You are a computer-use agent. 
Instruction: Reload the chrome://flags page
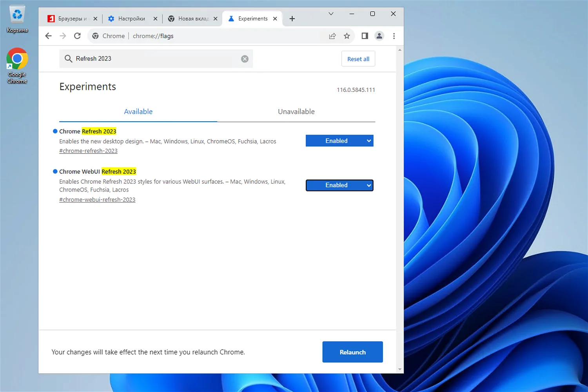[x=77, y=36]
